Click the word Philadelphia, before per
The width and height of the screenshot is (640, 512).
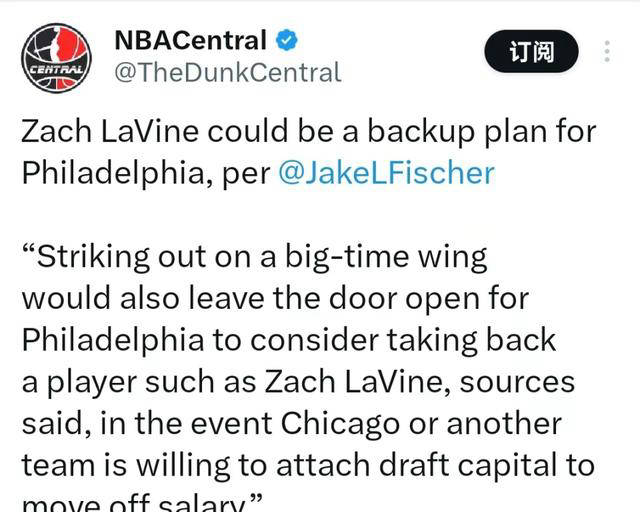point(116,173)
